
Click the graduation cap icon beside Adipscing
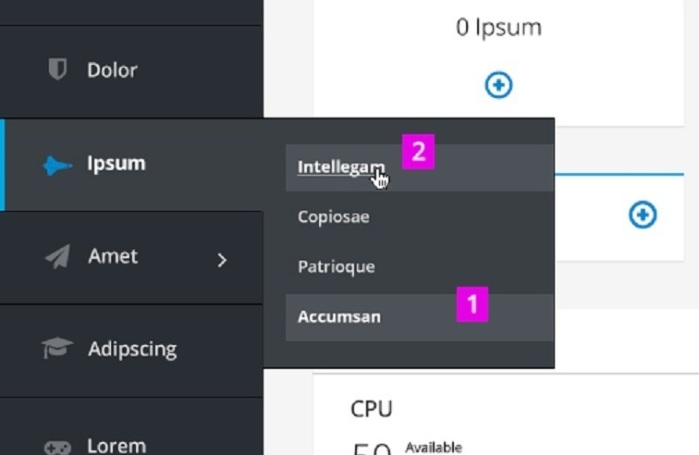click(x=57, y=349)
